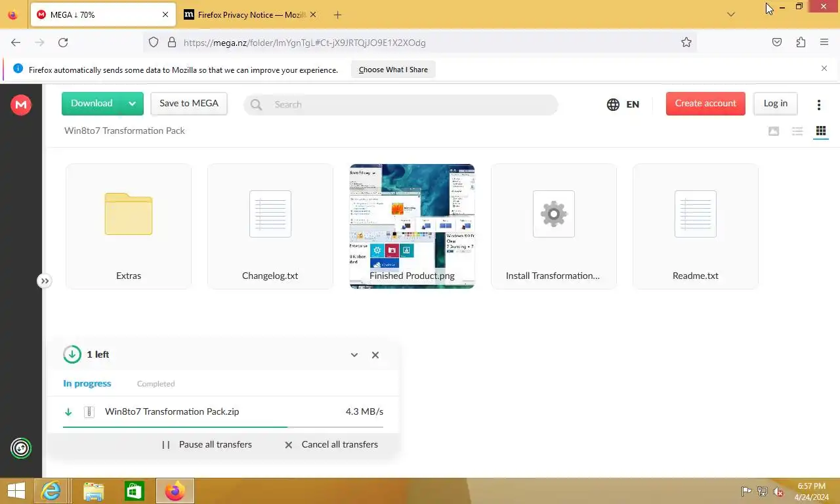840x504 pixels.
Task: Click Save to MEGA button
Action: coord(189,104)
